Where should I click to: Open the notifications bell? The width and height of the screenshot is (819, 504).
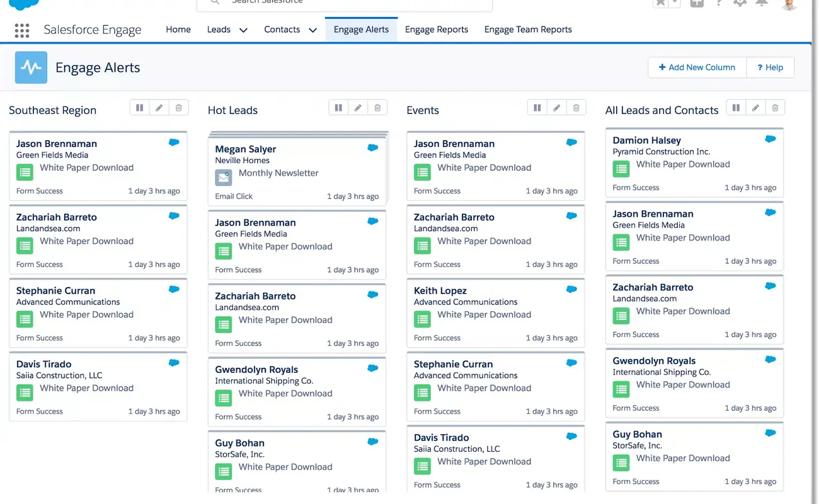(762, 3)
